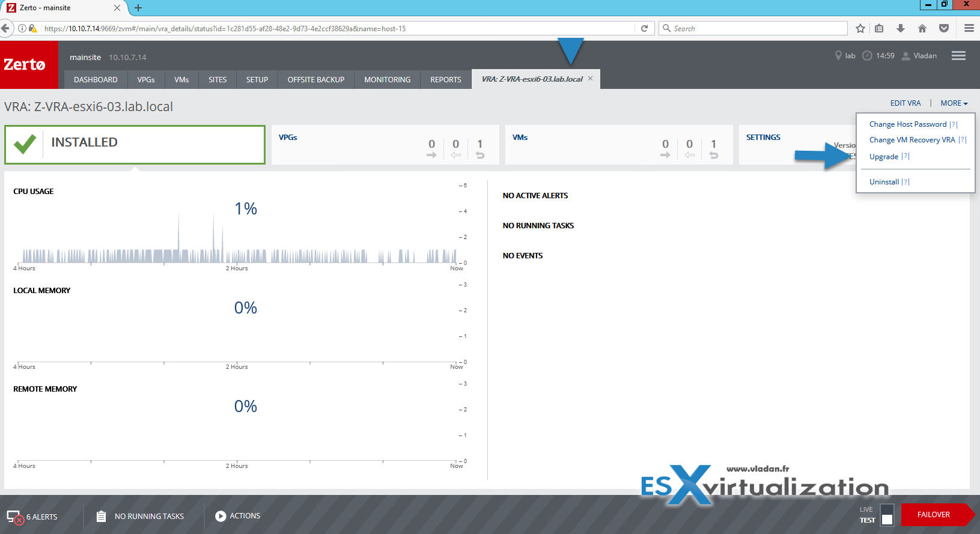
Task: Open a new browser tab with plus
Action: (138, 8)
